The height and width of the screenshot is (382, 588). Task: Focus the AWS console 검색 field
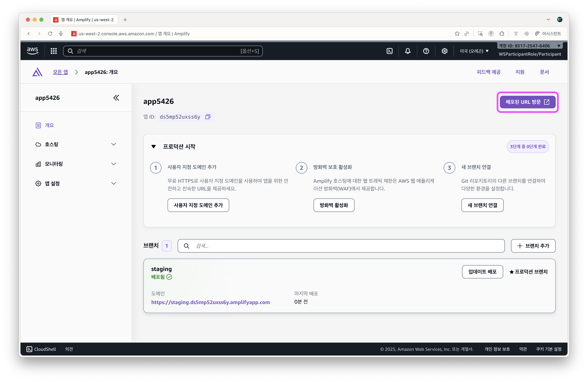pyautogui.click(x=163, y=51)
